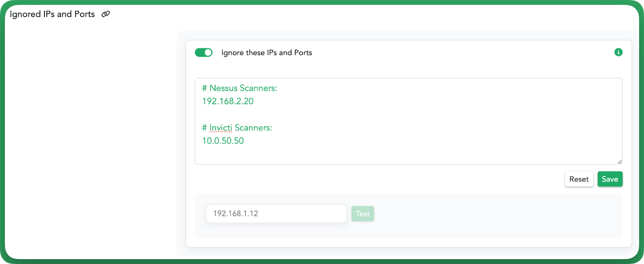Focus the 192.168.1.12 test input field

coord(277,214)
